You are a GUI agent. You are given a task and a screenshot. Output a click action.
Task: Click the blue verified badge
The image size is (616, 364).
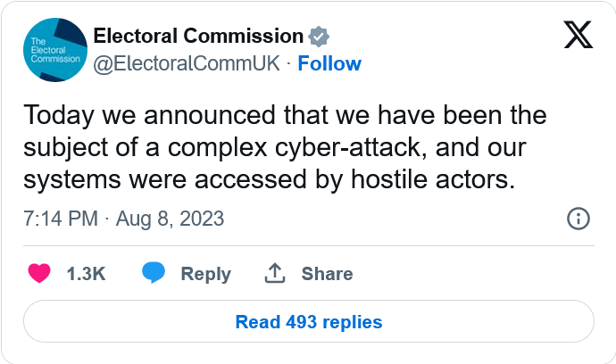[319, 37]
